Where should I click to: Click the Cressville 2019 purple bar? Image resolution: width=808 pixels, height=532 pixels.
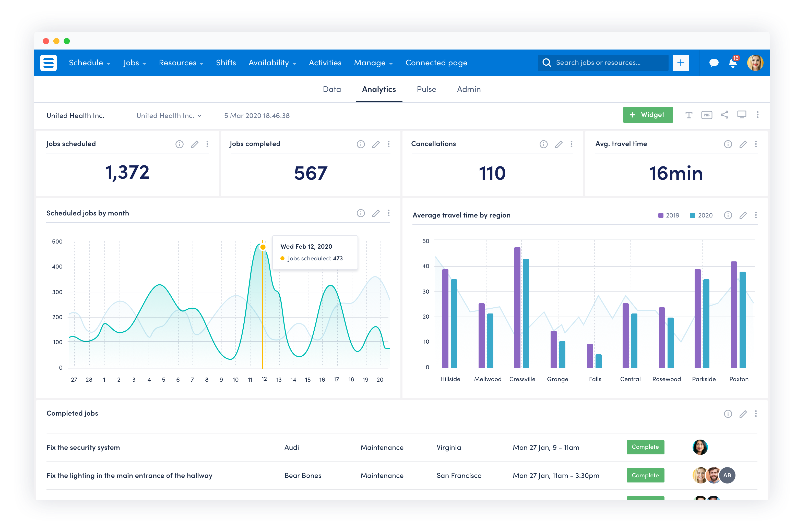coord(517,307)
